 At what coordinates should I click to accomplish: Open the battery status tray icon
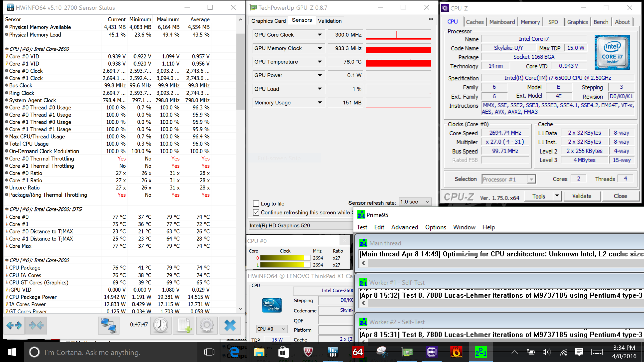[x=531, y=352]
